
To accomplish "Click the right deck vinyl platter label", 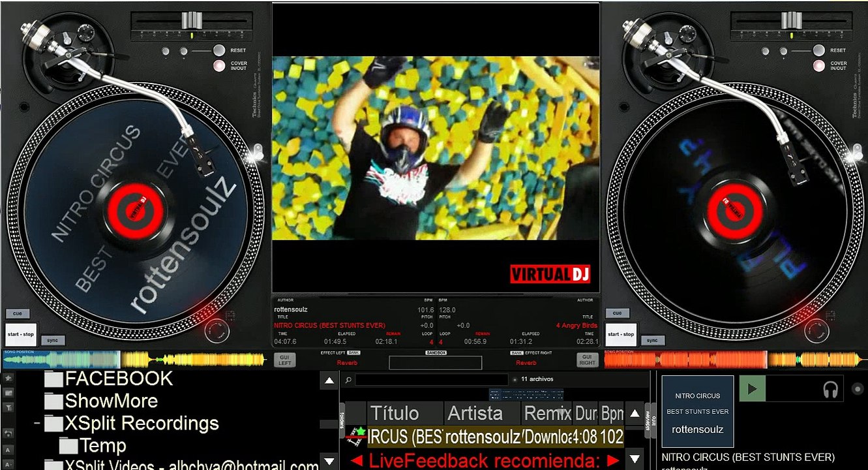I will [735, 210].
